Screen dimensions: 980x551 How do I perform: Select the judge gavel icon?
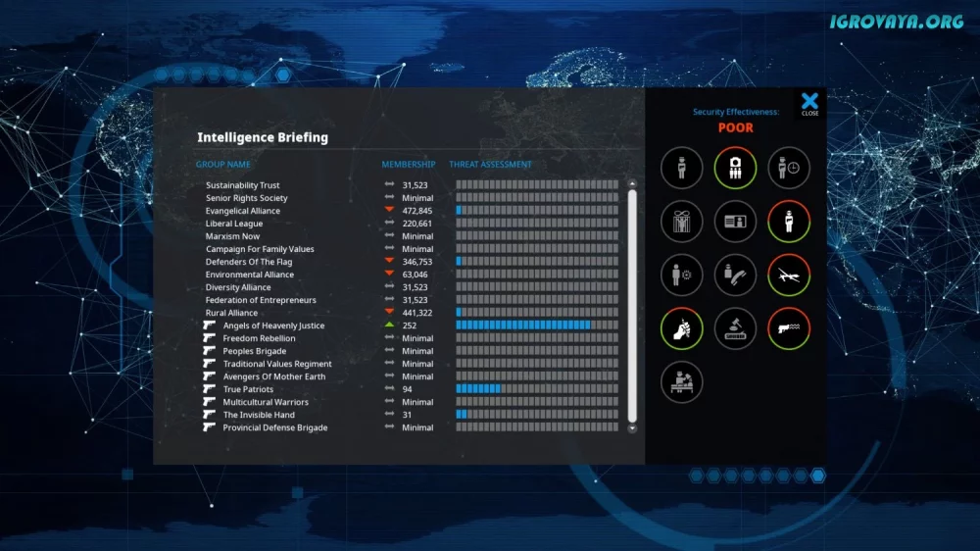735,328
